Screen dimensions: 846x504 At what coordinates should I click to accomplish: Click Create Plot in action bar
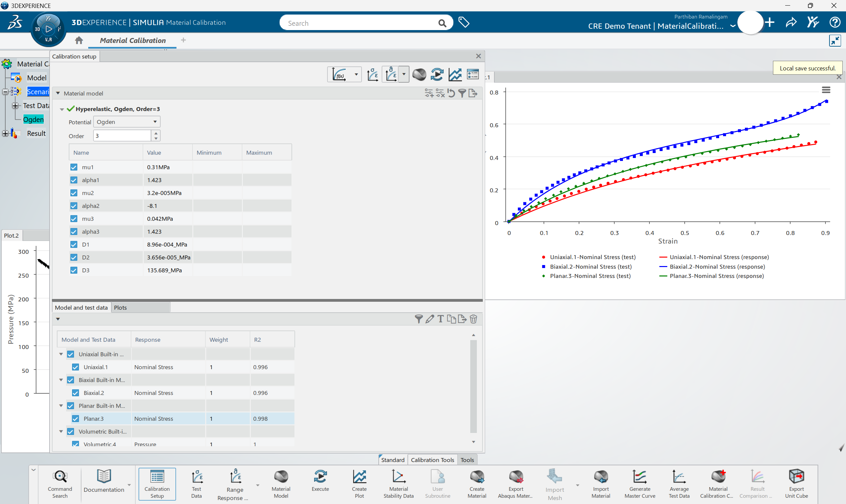pos(359,483)
